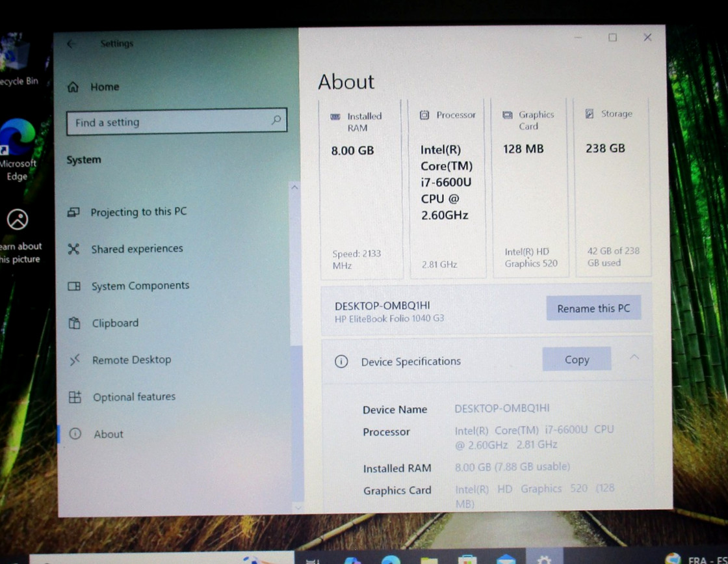
Task: Click the Remote Desktop icon
Action: pyautogui.click(x=75, y=360)
